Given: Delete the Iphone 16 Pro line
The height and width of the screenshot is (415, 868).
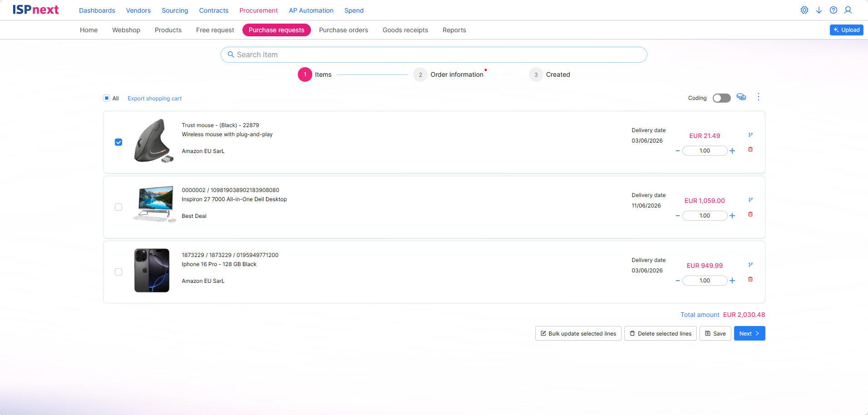Looking at the screenshot, I should click(x=750, y=279).
